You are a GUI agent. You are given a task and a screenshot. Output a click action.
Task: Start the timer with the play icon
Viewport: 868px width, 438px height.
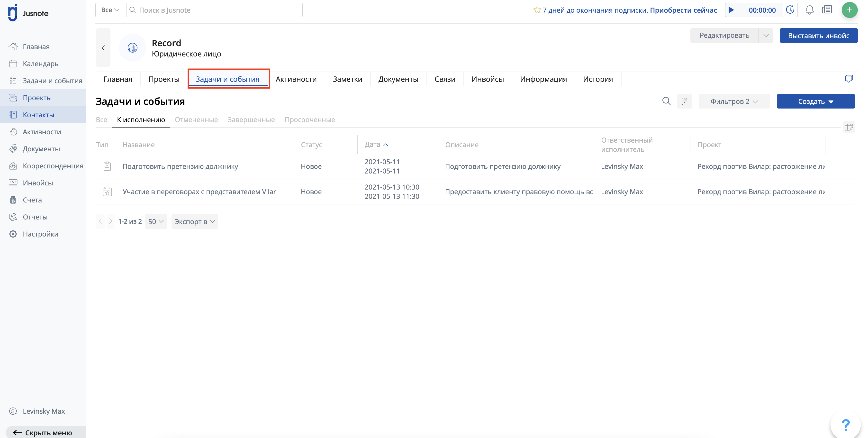coord(731,10)
